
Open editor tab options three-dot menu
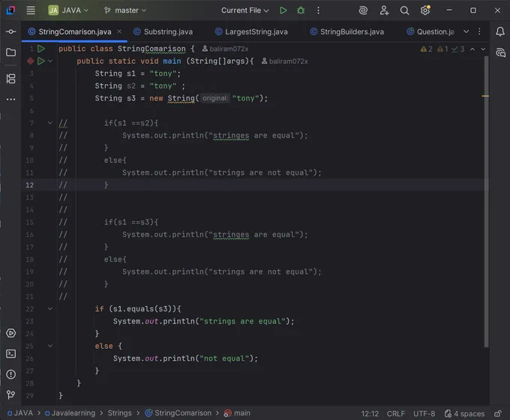479,31
